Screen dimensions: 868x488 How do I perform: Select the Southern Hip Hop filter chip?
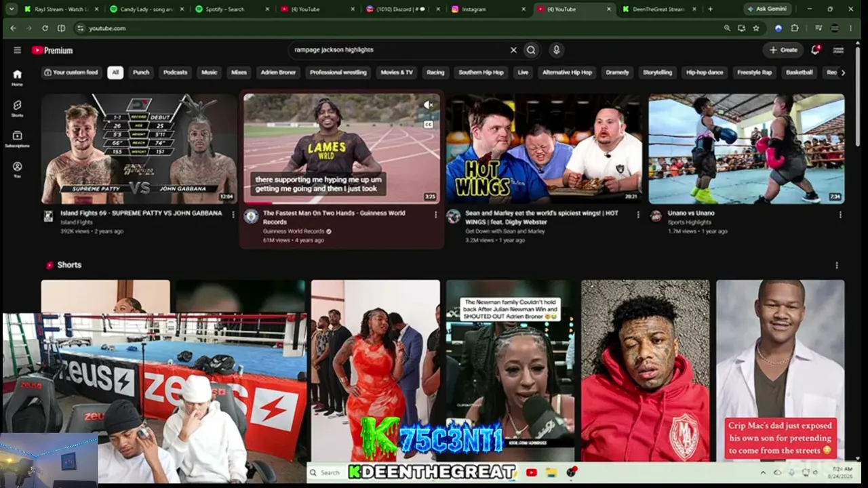point(481,73)
